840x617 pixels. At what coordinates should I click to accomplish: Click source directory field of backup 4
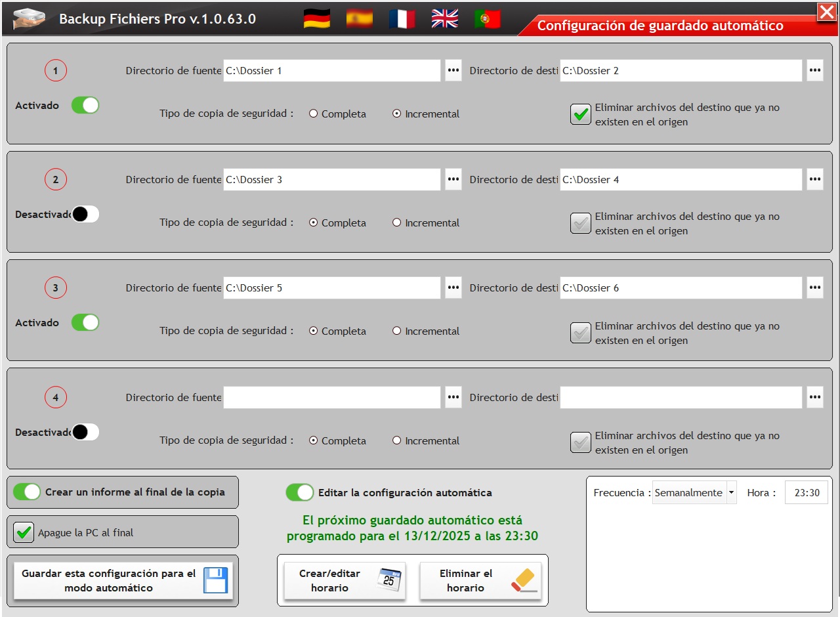[x=331, y=397]
